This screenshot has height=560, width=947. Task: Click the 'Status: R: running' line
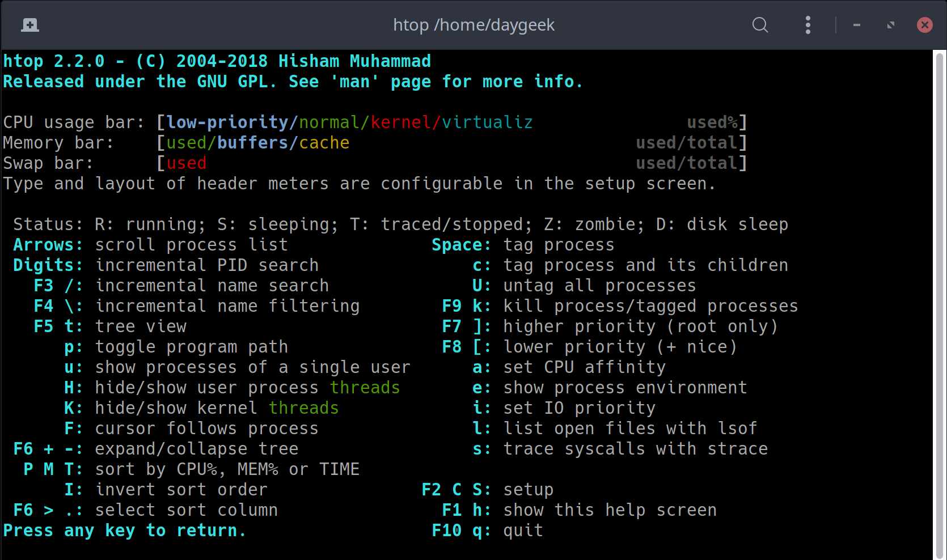click(400, 224)
